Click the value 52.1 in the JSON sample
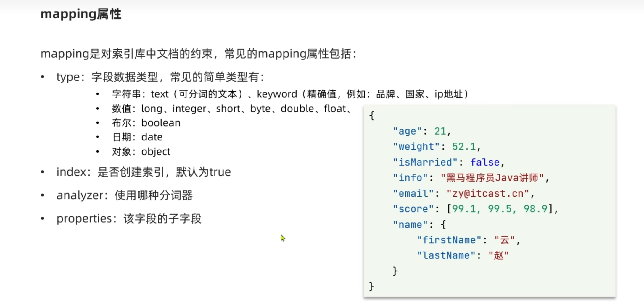The image size is (644, 306). [x=464, y=146]
